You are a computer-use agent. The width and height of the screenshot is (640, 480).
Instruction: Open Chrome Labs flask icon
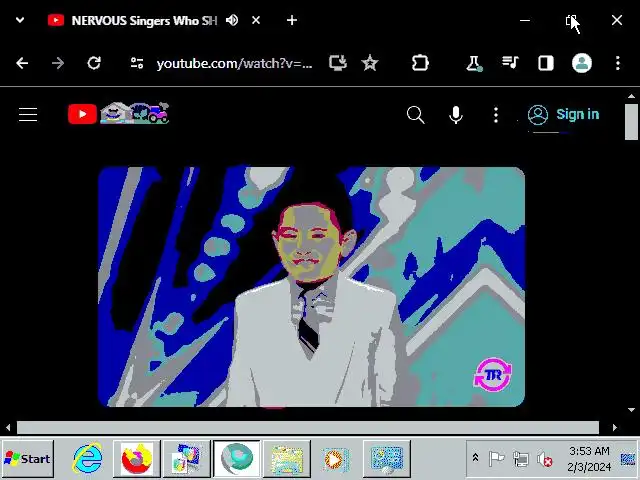pos(474,63)
